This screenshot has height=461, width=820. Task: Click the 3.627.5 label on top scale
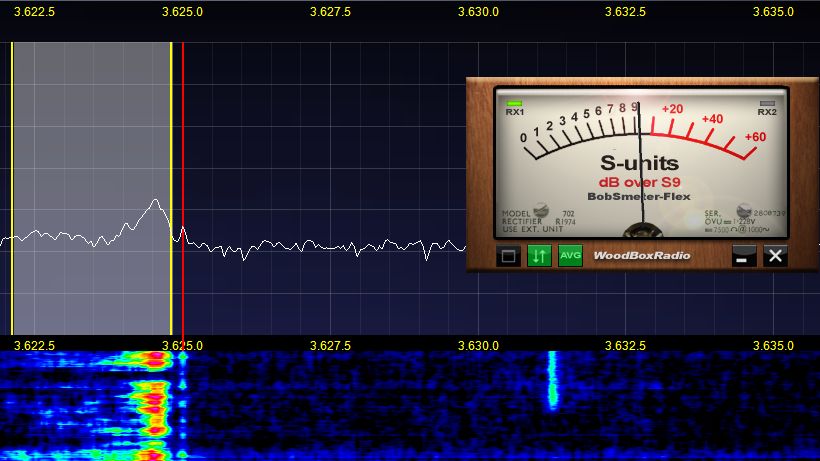(x=330, y=12)
